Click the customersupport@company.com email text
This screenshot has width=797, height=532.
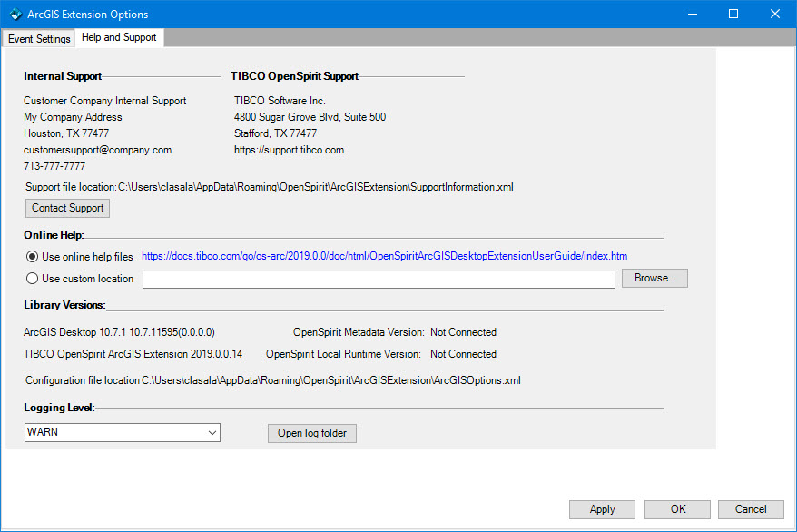[x=98, y=150]
